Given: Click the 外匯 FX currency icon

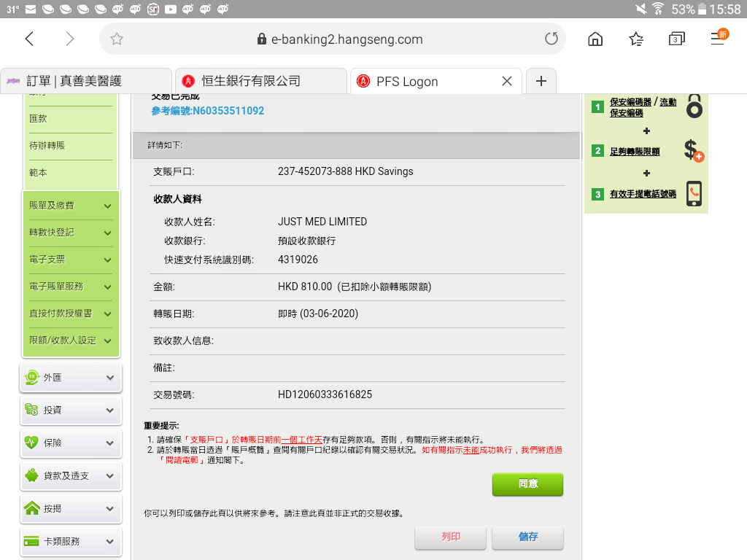Looking at the screenshot, I should (x=32, y=377).
